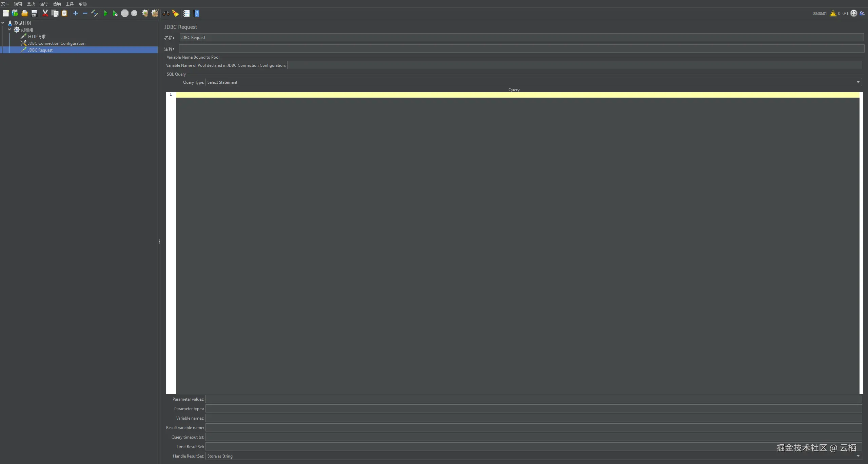
Task: Click the Function Helper list icon
Action: (186, 14)
